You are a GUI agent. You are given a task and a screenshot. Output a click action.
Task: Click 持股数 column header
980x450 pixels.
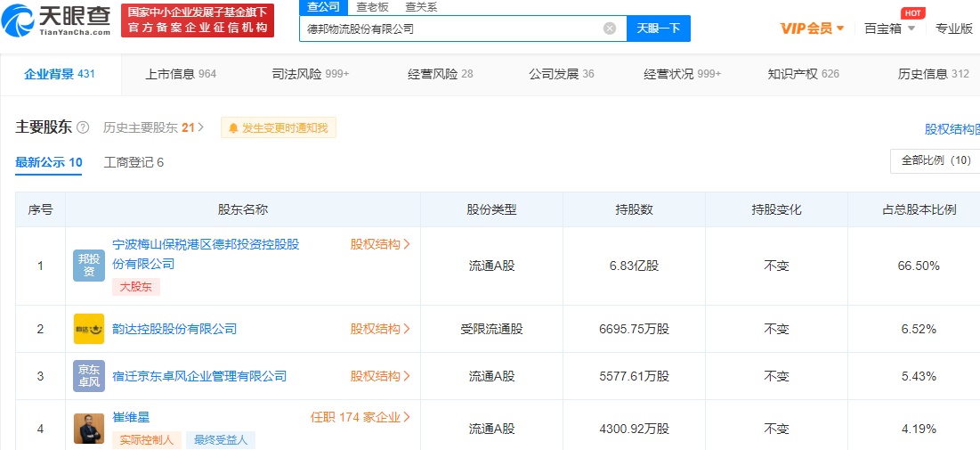click(634, 209)
